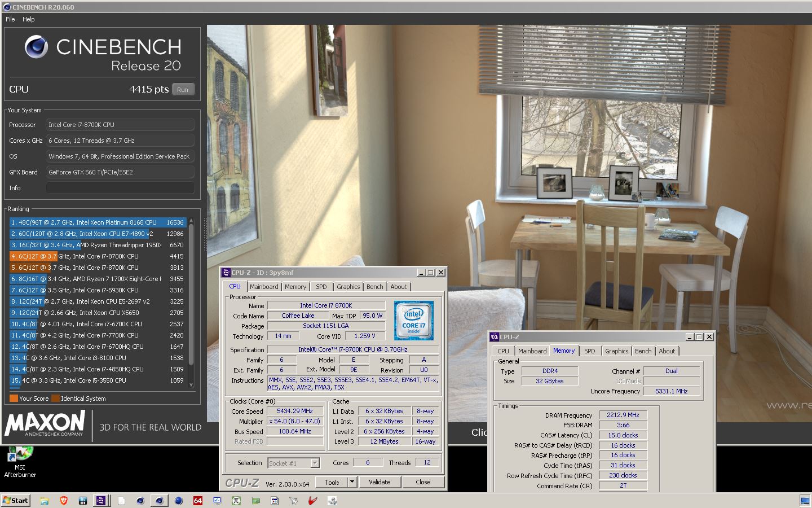
Task: Click the last gray taskbar icon
Action: [332, 501]
